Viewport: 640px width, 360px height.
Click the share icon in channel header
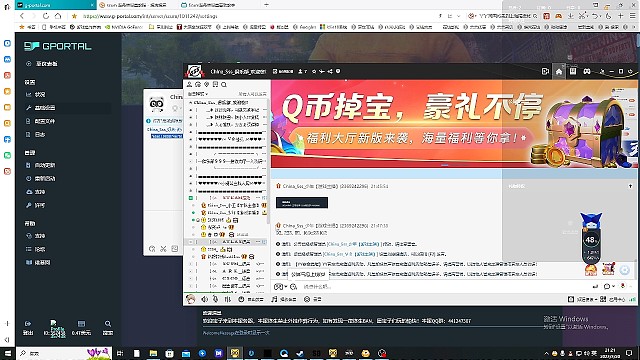[330, 71]
